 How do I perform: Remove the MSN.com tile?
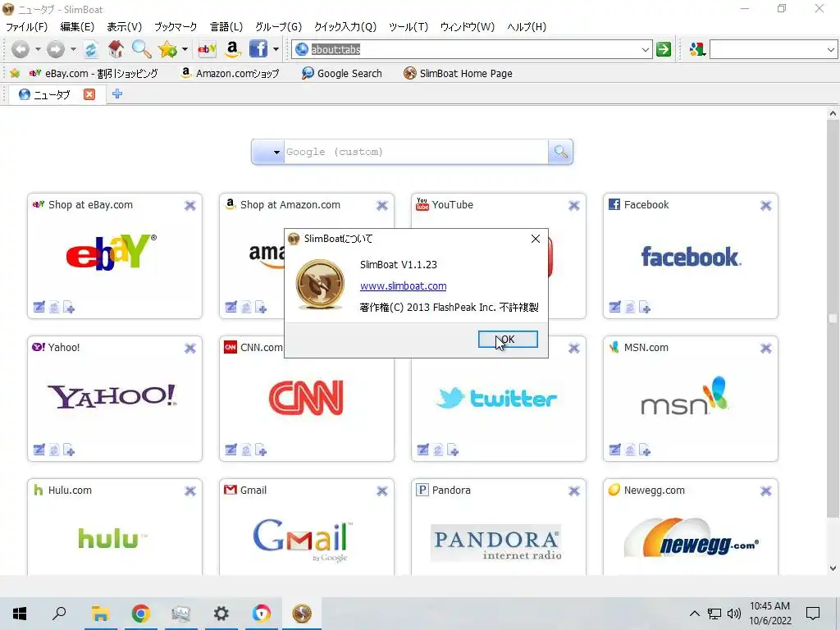(x=766, y=349)
